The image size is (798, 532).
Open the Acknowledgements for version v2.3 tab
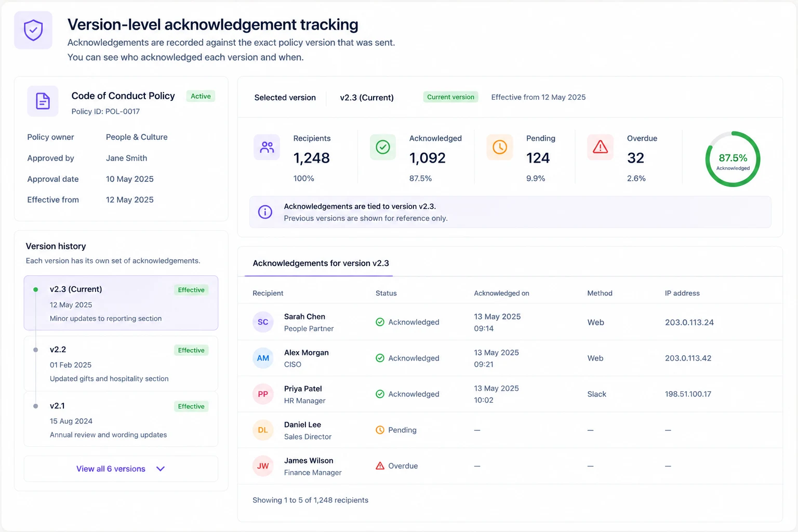pyautogui.click(x=321, y=263)
